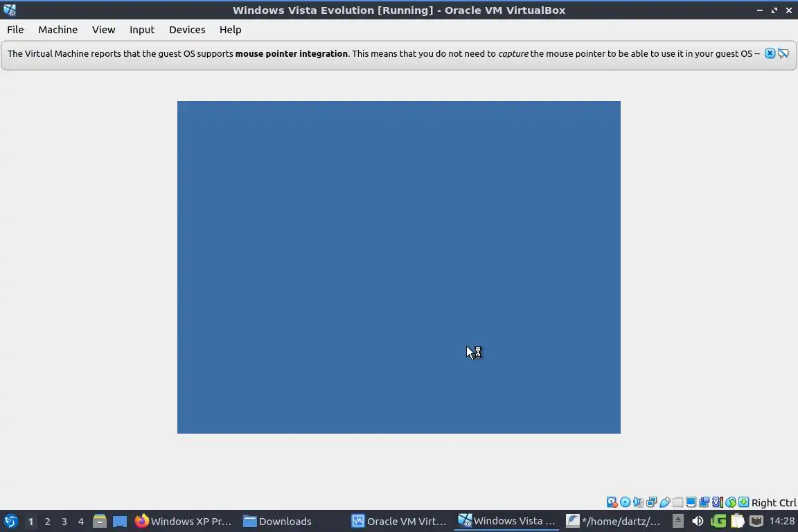
Task: Click the VirtualBox window title bar icon
Action: coord(10,10)
